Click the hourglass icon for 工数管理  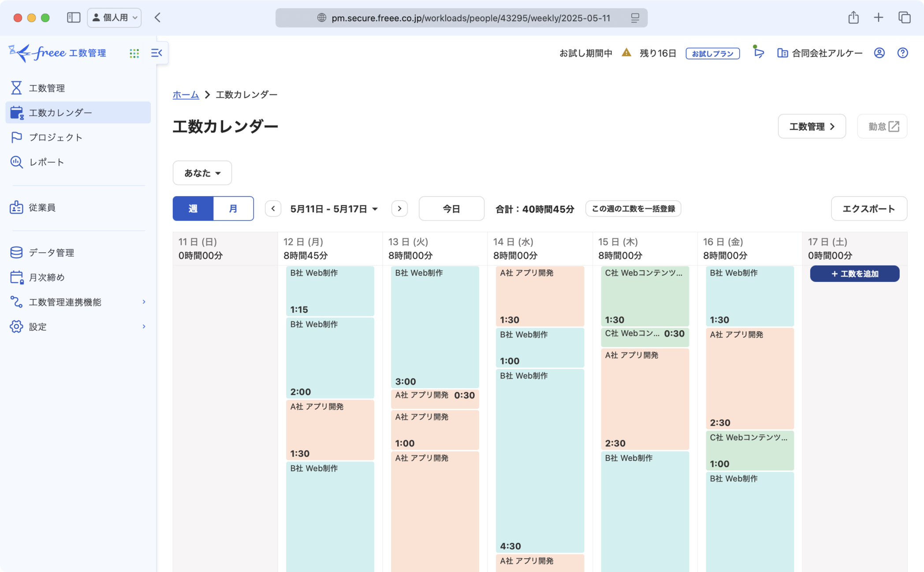click(x=16, y=88)
